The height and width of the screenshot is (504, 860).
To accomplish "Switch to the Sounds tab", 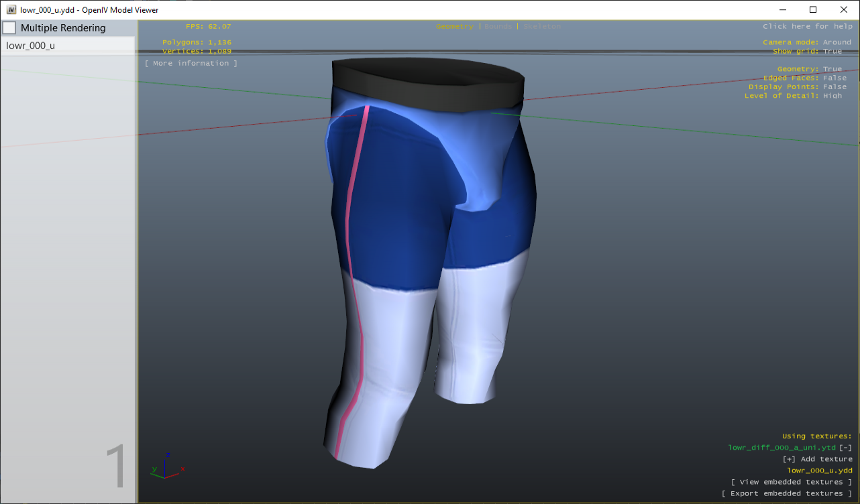I will point(498,27).
